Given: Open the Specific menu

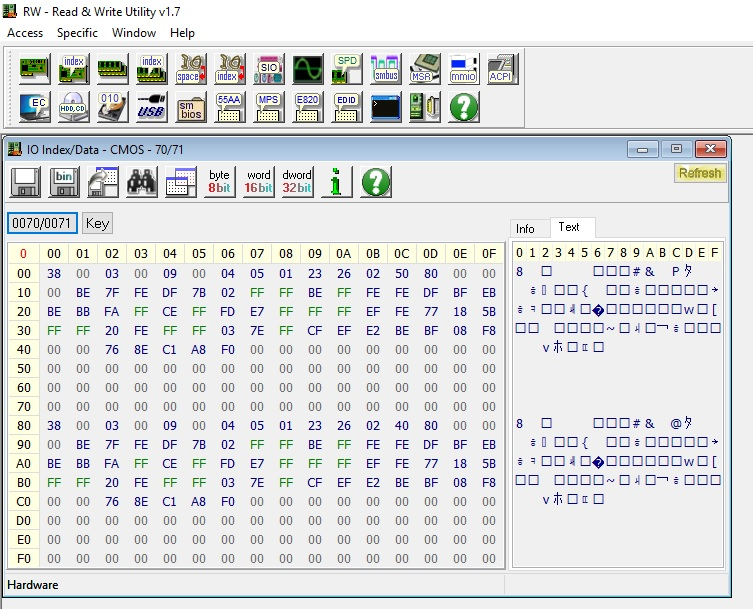Looking at the screenshot, I should coord(77,32).
